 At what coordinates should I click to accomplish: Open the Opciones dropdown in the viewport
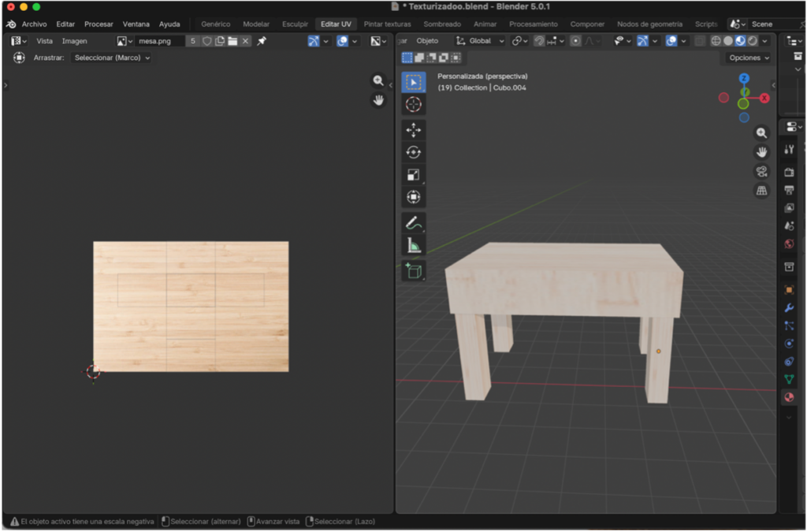[x=746, y=58]
